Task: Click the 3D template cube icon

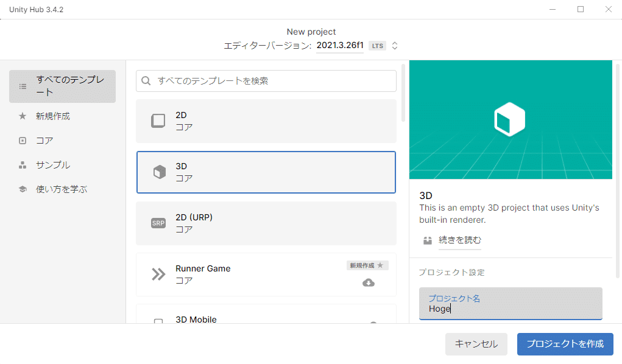Action: point(160,172)
